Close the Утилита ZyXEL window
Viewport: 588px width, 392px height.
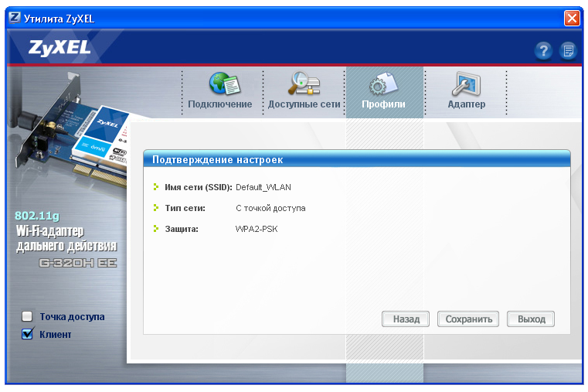572,18
